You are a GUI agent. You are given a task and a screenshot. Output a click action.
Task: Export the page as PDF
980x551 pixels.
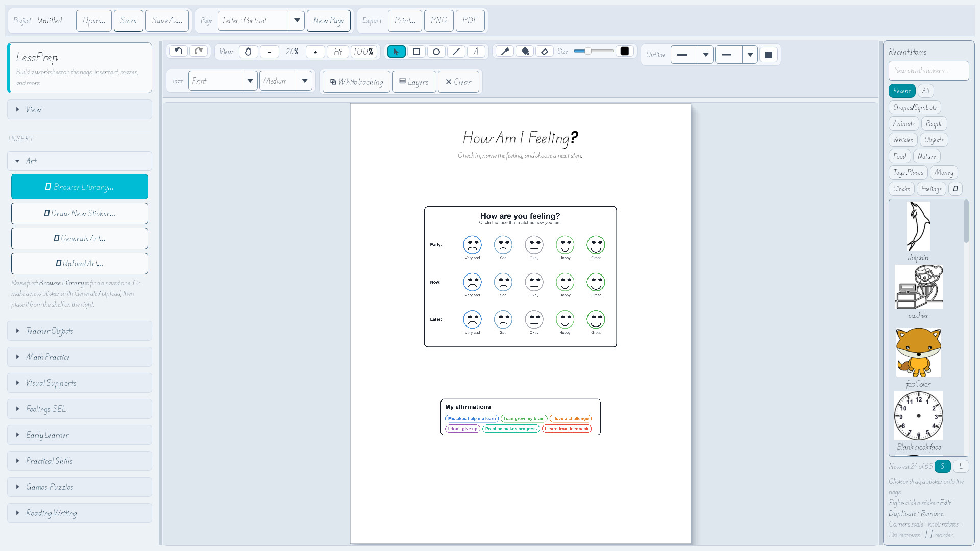point(470,21)
